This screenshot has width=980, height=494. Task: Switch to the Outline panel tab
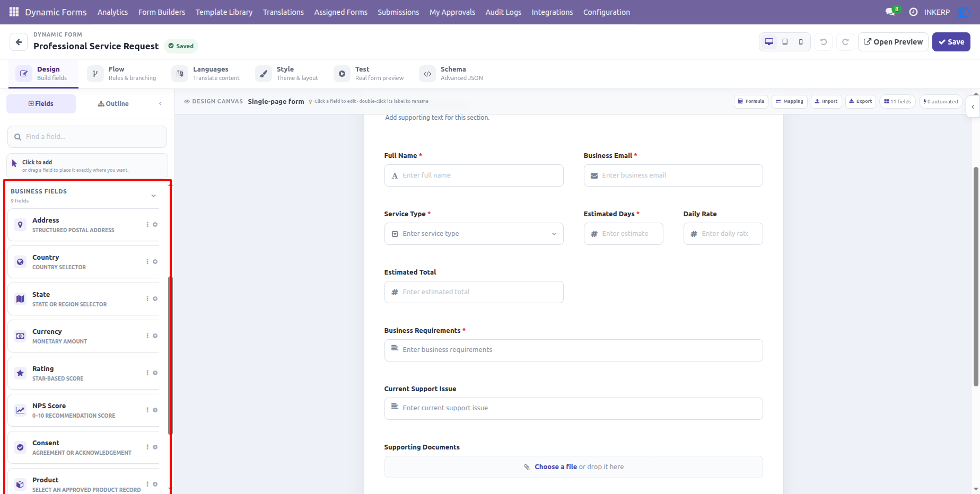point(113,104)
